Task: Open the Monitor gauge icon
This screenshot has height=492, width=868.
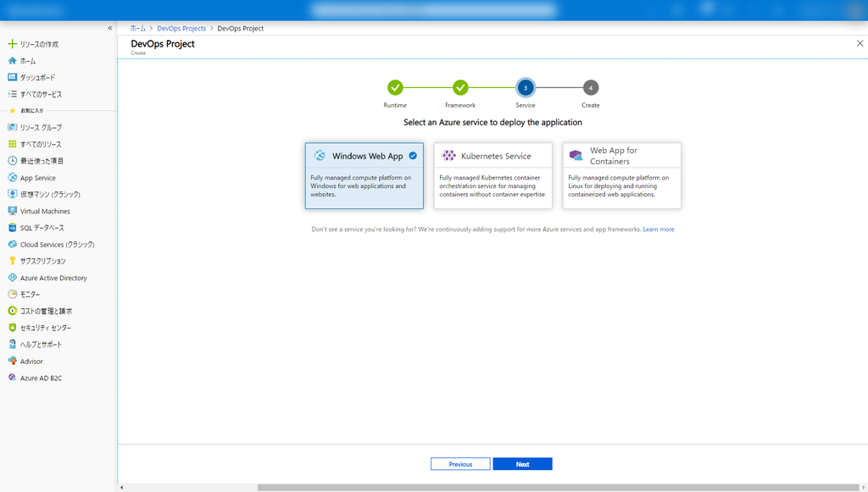Action: (x=12, y=294)
